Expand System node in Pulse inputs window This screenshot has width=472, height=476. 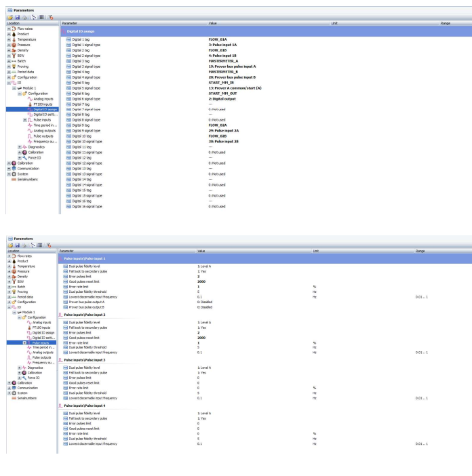(9, 393)
